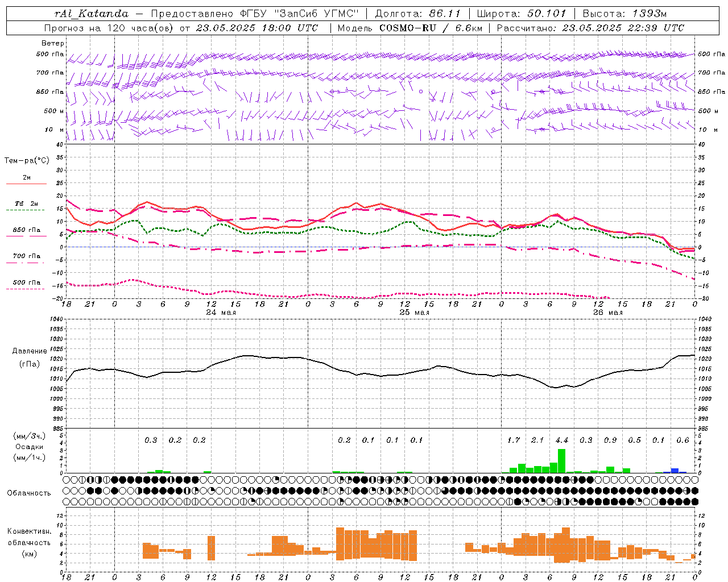728x582 pixels.
Task: Click the "Ветер" wind panel label
Action: 53,43
